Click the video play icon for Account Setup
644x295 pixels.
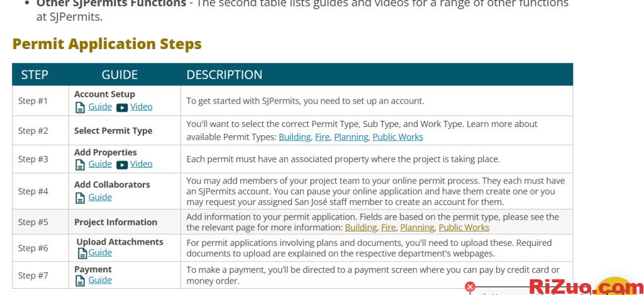[x=122, y=108]
